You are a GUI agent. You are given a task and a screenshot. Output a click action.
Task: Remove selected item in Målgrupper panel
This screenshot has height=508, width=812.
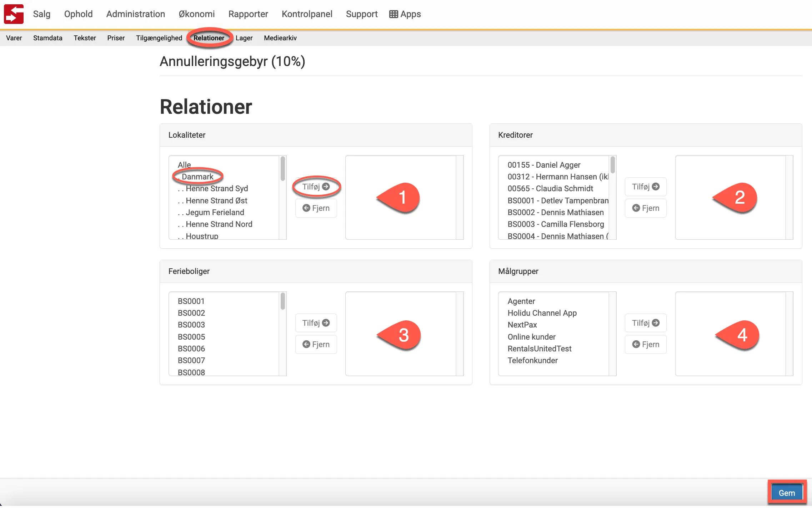pyautogui.click(x=645, y=344)
